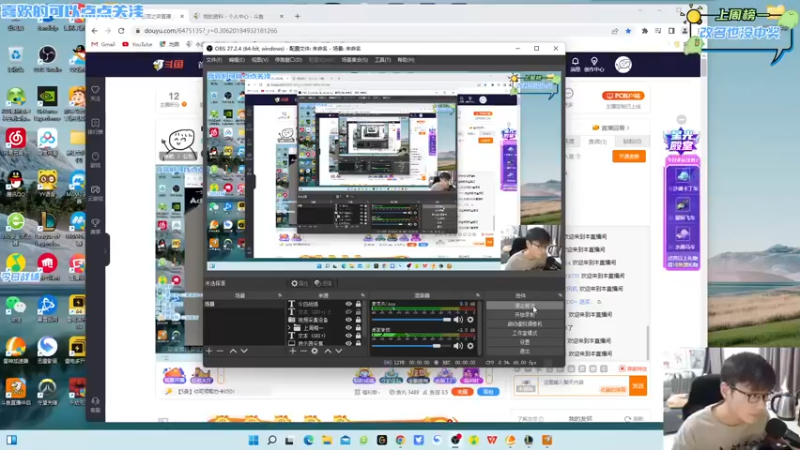Open the Douyu 客服 headset icon at the sidebar bottom
The image size is (800, 450).
tap(95, 404)
